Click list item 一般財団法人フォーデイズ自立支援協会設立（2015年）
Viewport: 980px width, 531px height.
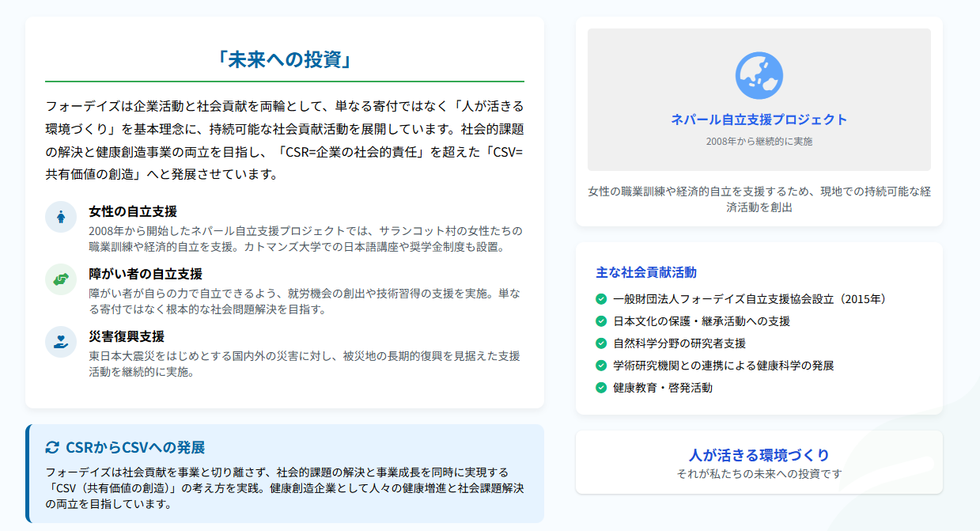click(751, 299)
